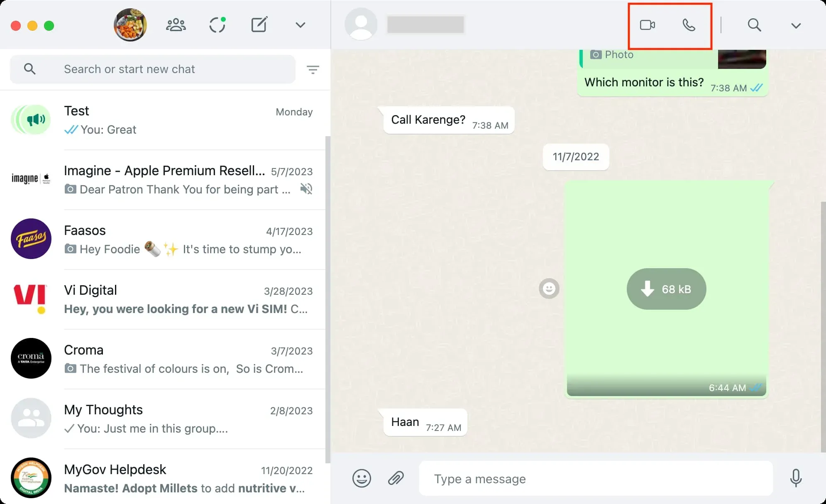Expand chat list sort/filter options
Viewport: 826px width, 504px height.
point(313,69)
